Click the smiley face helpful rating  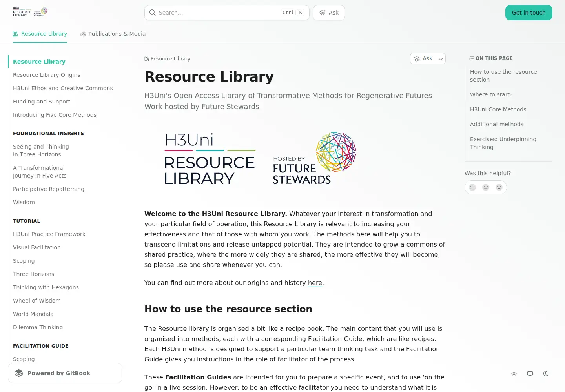472,187
